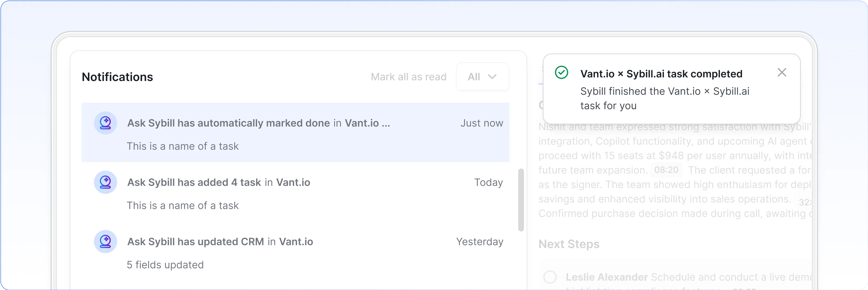Click the 08:20 timestamp chip

point(666,170)
